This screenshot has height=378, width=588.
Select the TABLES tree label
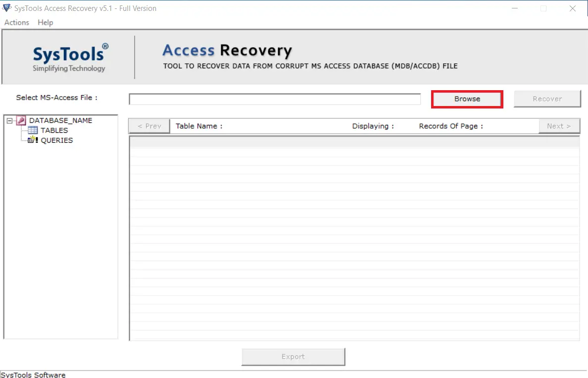pos(54,130)
